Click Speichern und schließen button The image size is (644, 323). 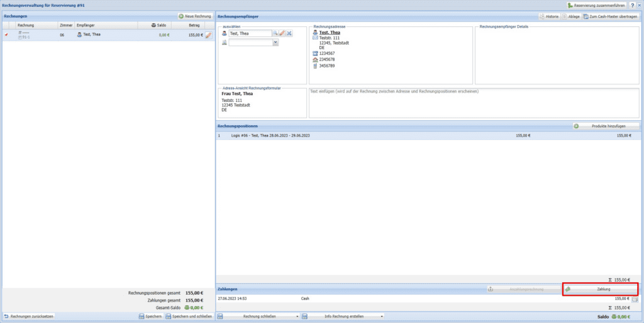(x=188, y=317)
